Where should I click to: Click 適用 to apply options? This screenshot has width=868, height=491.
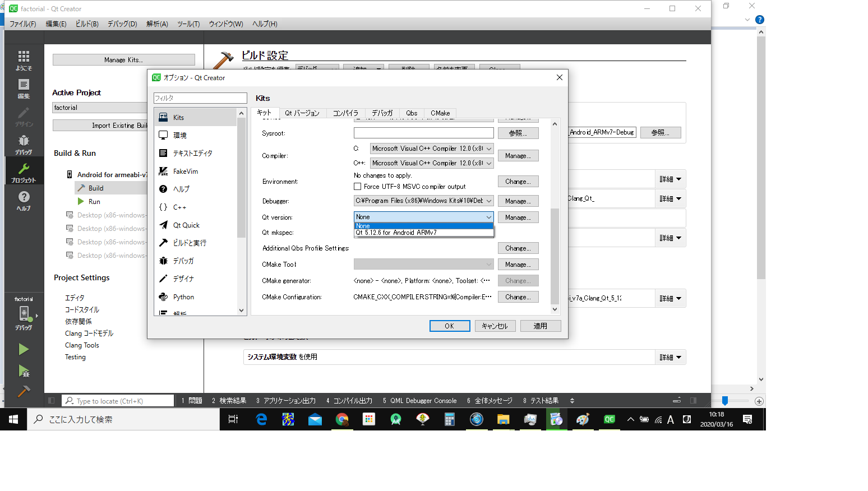[541, 326]
